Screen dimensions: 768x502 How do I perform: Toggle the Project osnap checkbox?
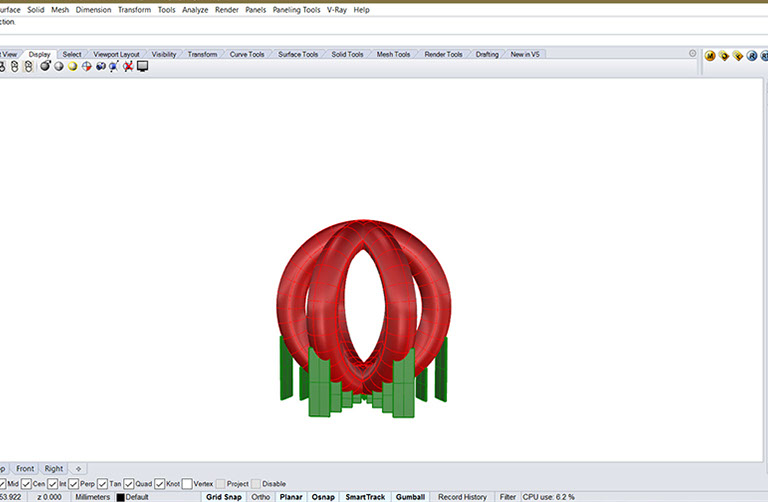tap(220, 484)
